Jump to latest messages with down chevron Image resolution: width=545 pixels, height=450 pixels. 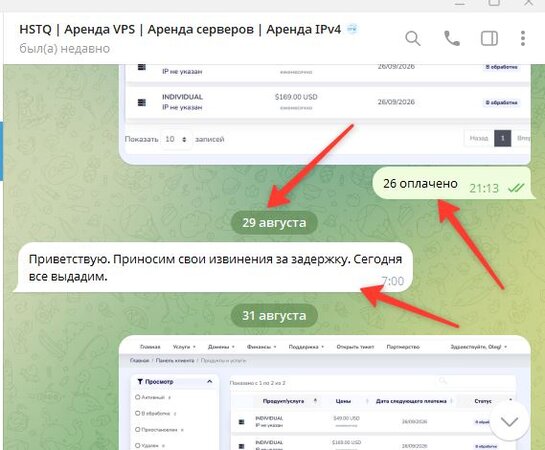(x=509, y=422)
